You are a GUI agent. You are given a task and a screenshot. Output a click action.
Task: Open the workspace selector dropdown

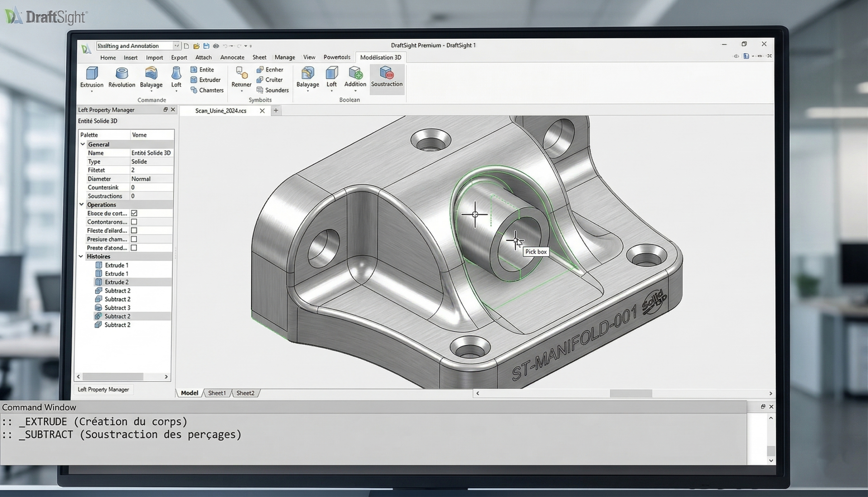click(176, 45)
